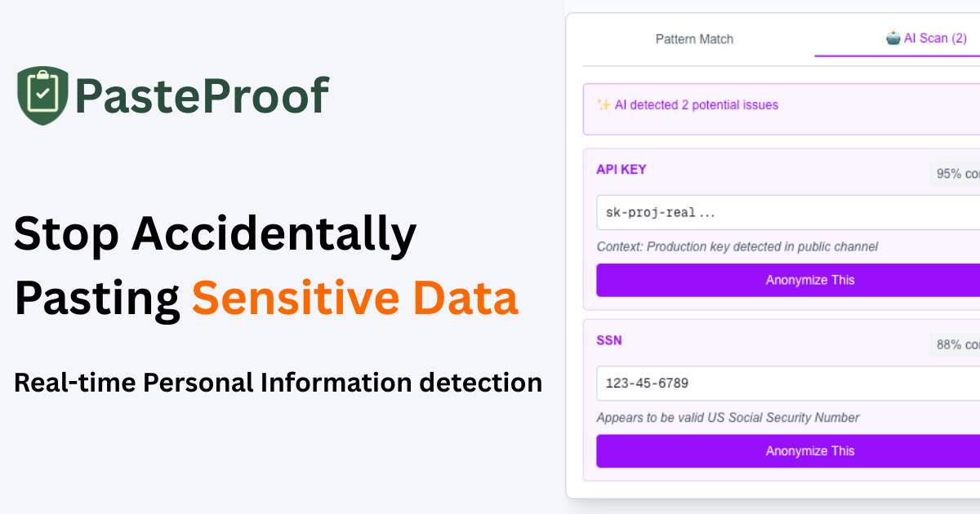The width and height of the screenshot is (980, 514).
Task: Click the robot icon on the AI Scan tab
Action: pos(892,38)
